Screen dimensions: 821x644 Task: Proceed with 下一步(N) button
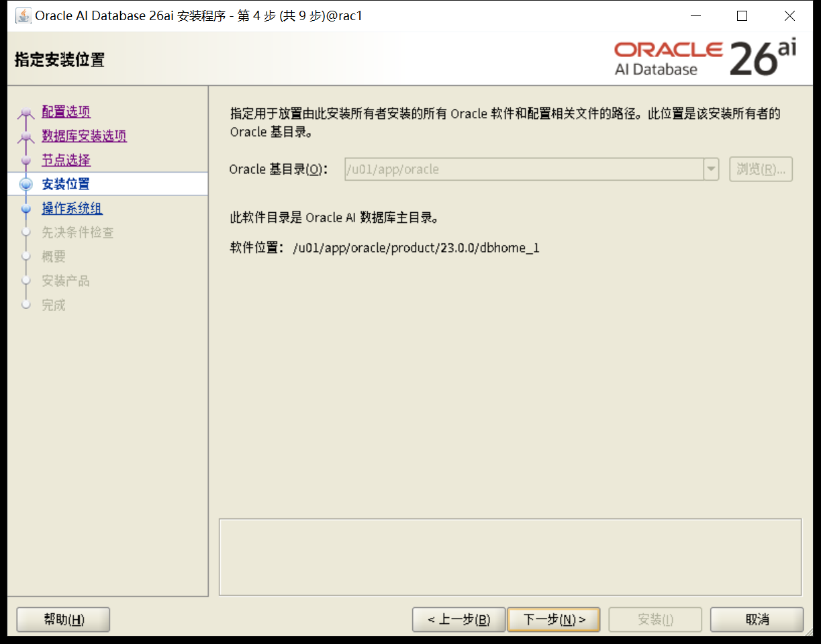[554, 619]
